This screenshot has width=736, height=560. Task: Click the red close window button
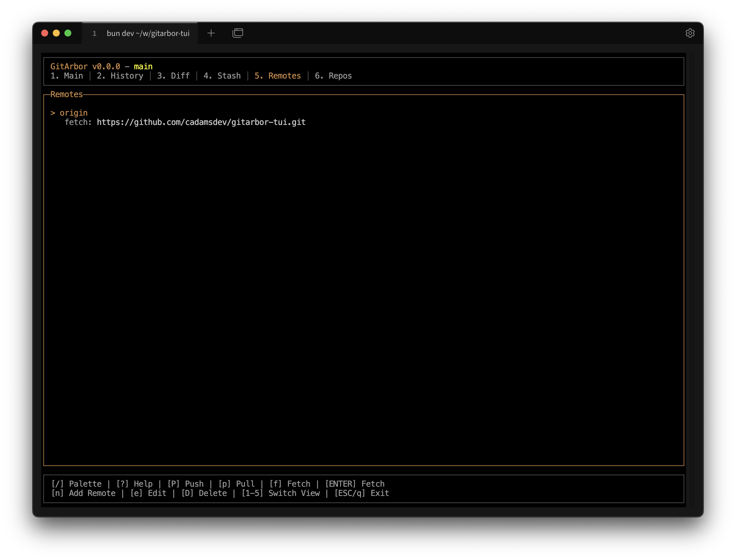click(x=45, y=33)
